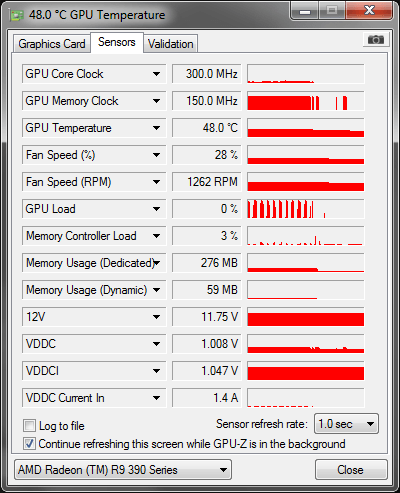Image resolution: width=400 pixels, height=493 pixels.
Task: Minimize the GPU-Z window
Action: (305, 11)
